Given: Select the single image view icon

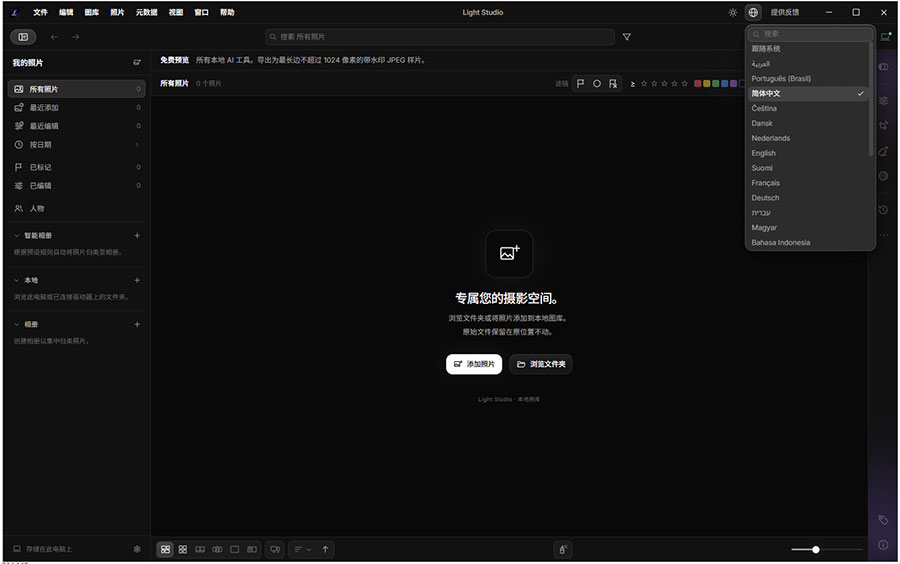Looking at the screenshot, I should point(234,549).
